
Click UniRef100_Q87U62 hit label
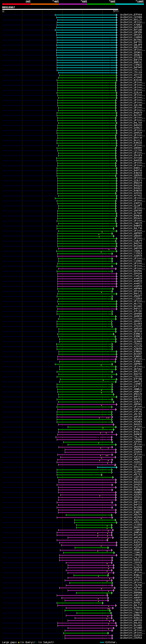[x=131, y=369]
